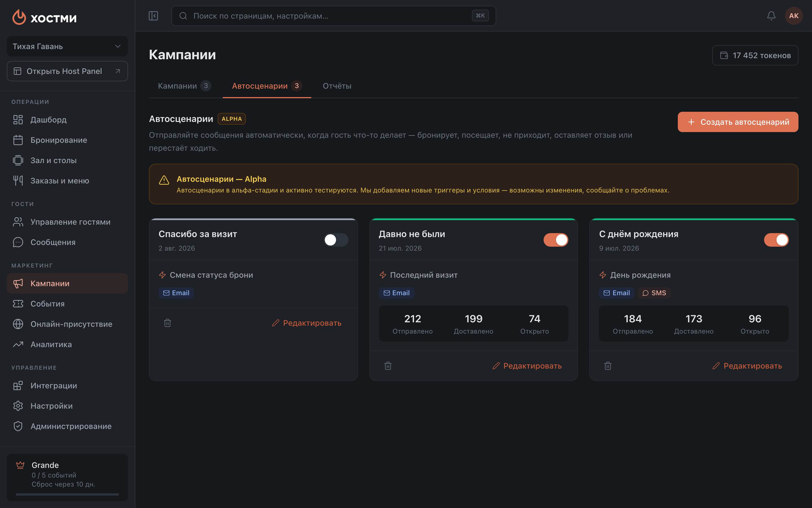Click the Grande plan card
Screen dimensions: 812x508
(67, 478)
